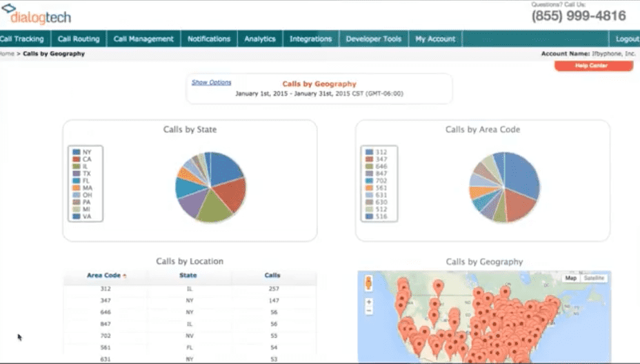The image size is (640, 364).
Task: Open the Developer Tools menu
Action: pos(373,39)
